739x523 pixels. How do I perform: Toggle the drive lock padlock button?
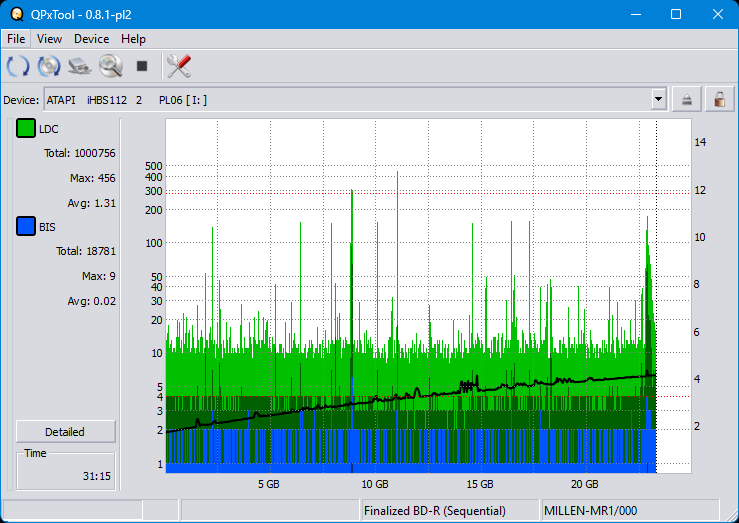(717, 99)
